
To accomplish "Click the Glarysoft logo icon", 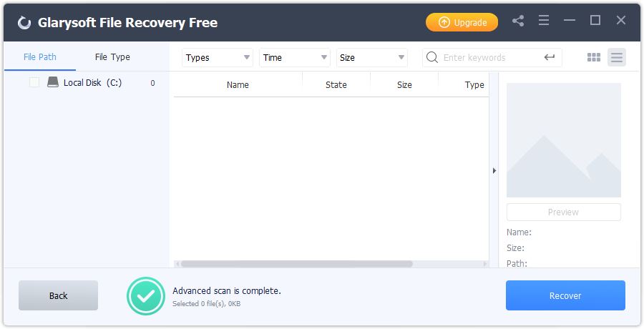I will pos(24,23).
